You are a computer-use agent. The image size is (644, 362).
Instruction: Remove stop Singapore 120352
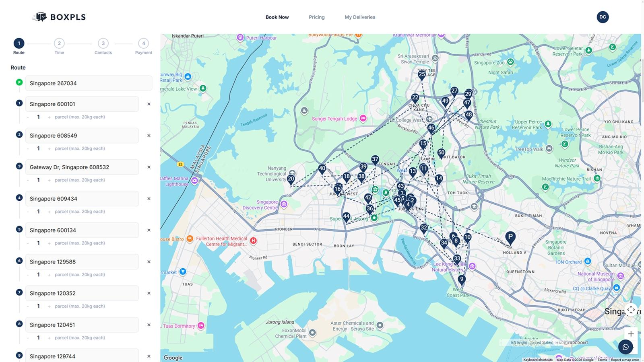click(x=149, y=293)
